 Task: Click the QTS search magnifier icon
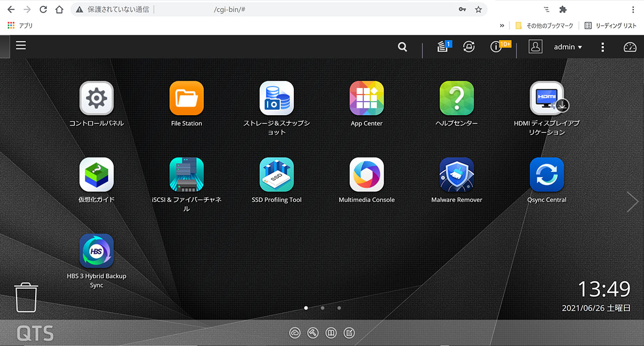coord(402,47)
